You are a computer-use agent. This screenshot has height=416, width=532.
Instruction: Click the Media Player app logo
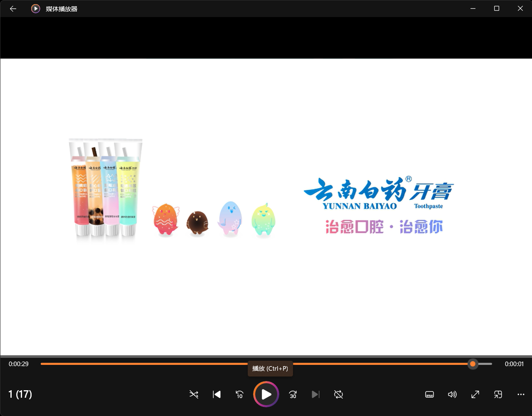click(36, 8)
